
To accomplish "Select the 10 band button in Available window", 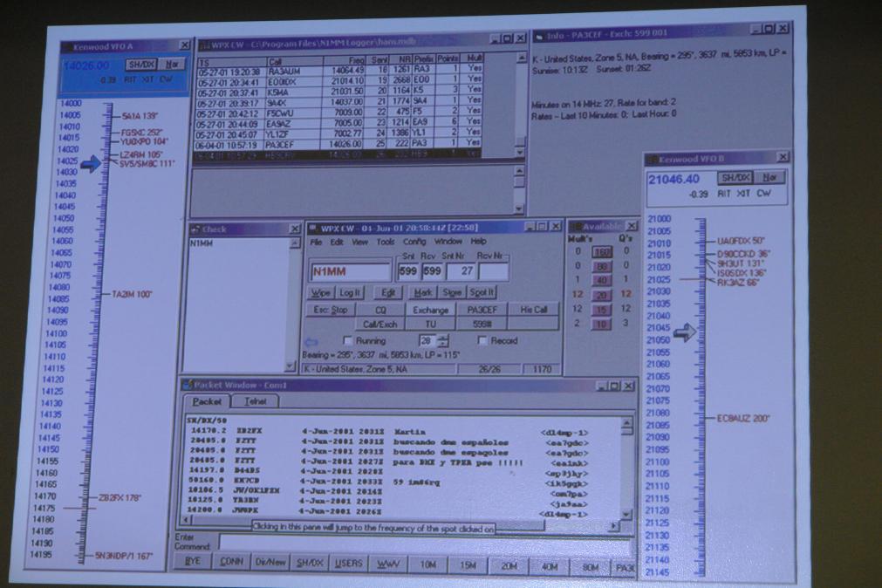I will 603,325.
